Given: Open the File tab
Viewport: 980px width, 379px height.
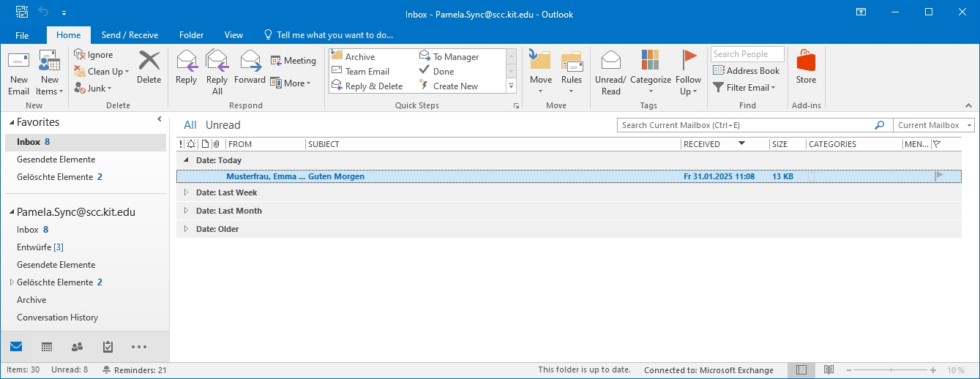Looking at the screenshot, I should coord(22,35).
